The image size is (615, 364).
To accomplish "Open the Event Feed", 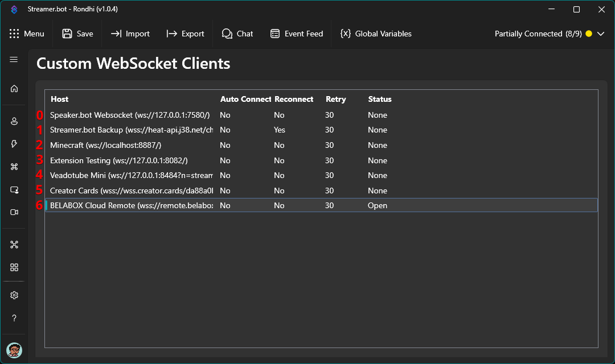I will click(297, 34).
